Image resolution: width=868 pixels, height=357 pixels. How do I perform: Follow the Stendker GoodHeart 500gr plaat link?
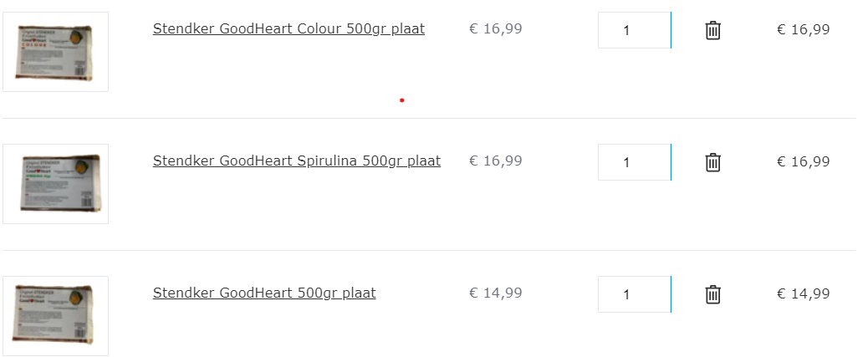click(264, 293)
